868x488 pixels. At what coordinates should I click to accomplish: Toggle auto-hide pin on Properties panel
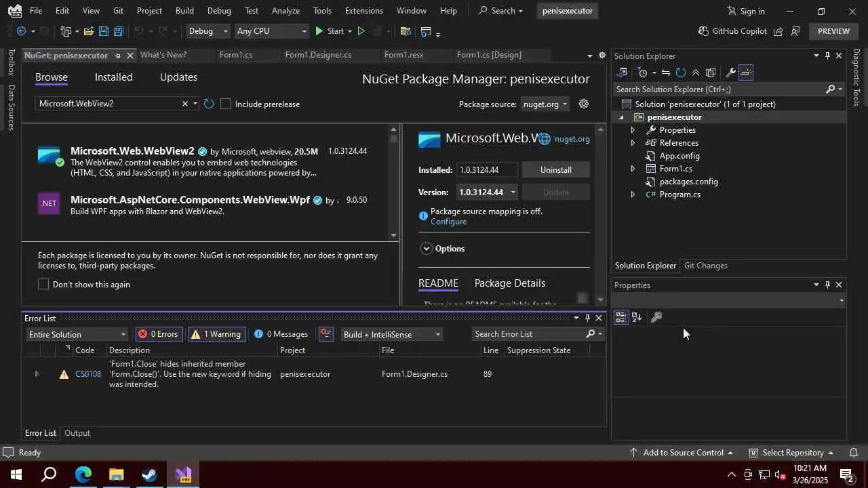click(827, 285)
